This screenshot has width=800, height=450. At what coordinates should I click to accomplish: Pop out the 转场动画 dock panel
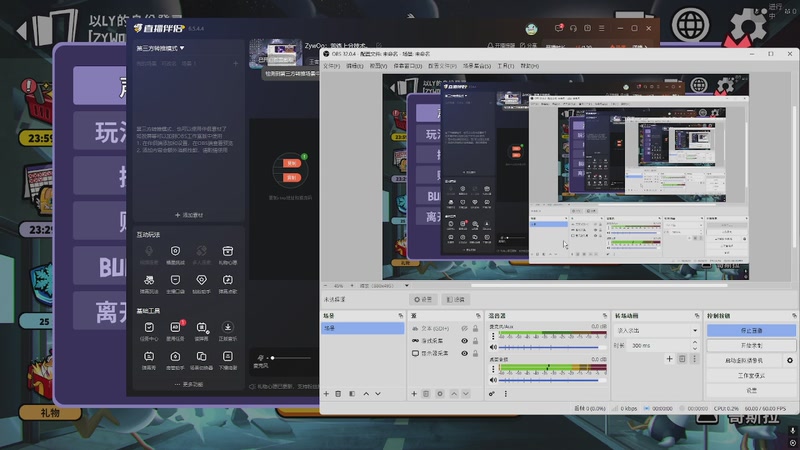[x=696, y=316]
